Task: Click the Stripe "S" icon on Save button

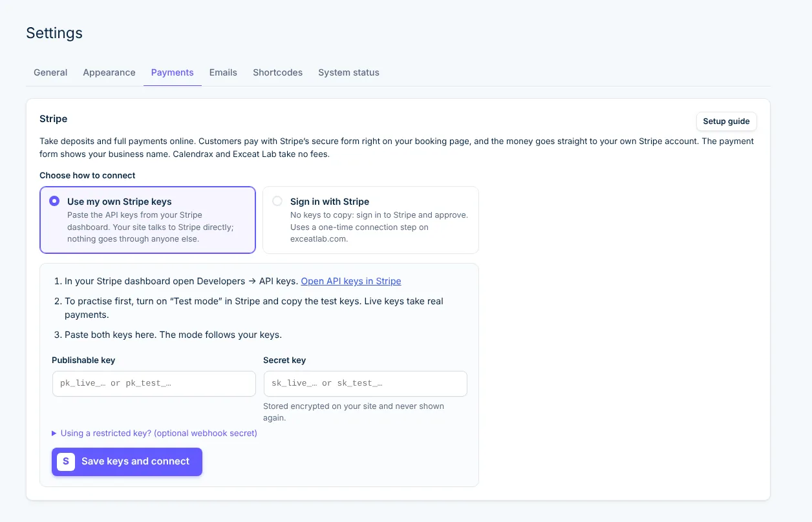Action: point(66,462)
